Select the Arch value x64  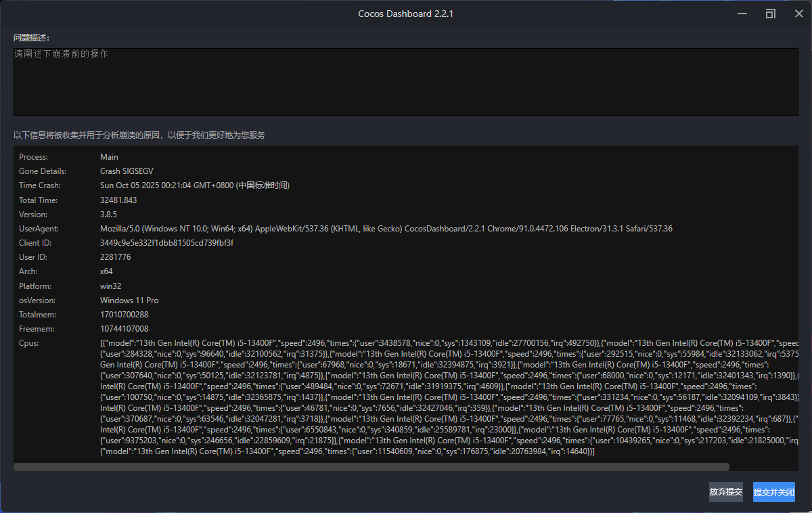[106, 271]
